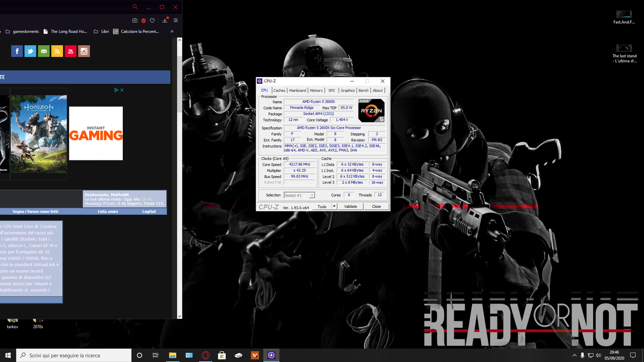Click the taskbar clock showing 20:46
644x362 pixels.
[614, 355]
